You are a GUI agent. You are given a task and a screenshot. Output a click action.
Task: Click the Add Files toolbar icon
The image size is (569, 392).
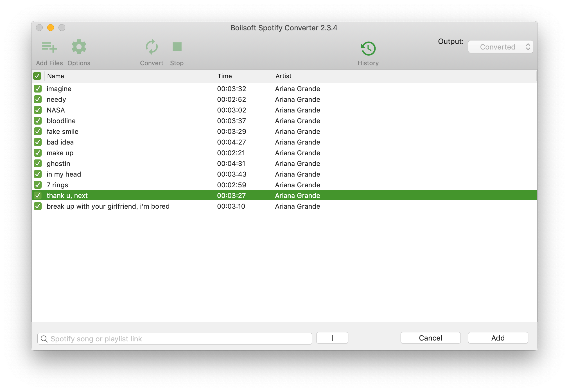(49, 47)
